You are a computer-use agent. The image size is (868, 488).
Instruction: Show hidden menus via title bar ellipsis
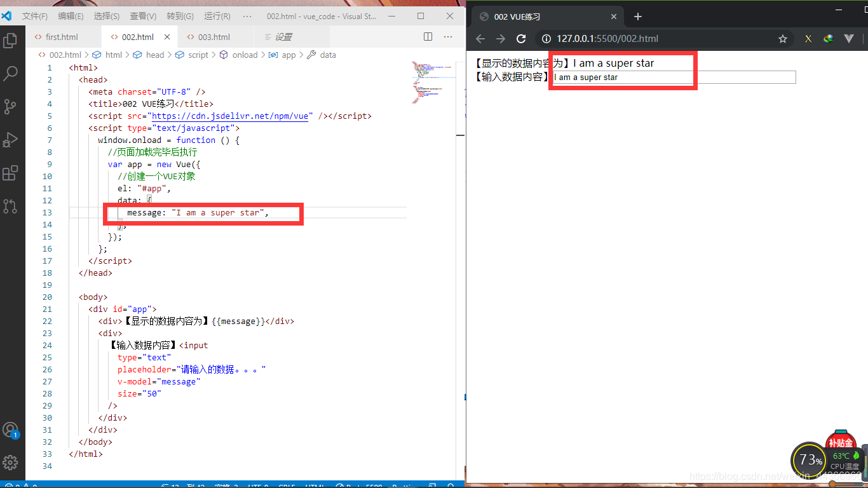(247, 16)
